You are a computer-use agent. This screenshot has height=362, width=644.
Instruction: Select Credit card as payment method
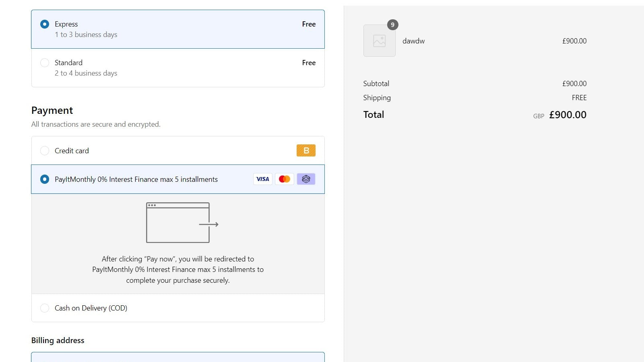click(x=45, y=150)
